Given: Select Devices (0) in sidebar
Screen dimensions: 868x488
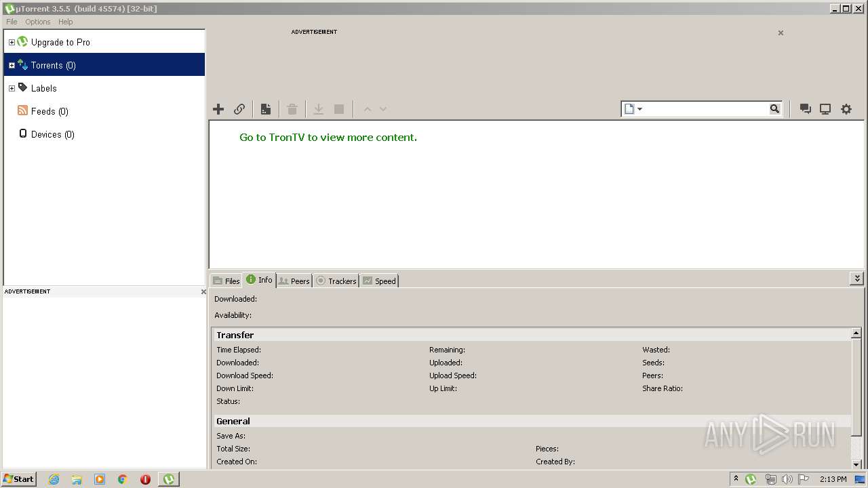Looking at the screenshot, I should (53, 134).
